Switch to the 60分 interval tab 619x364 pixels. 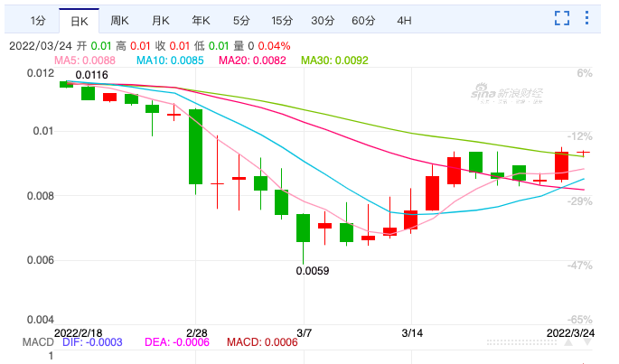pos(364,20)
